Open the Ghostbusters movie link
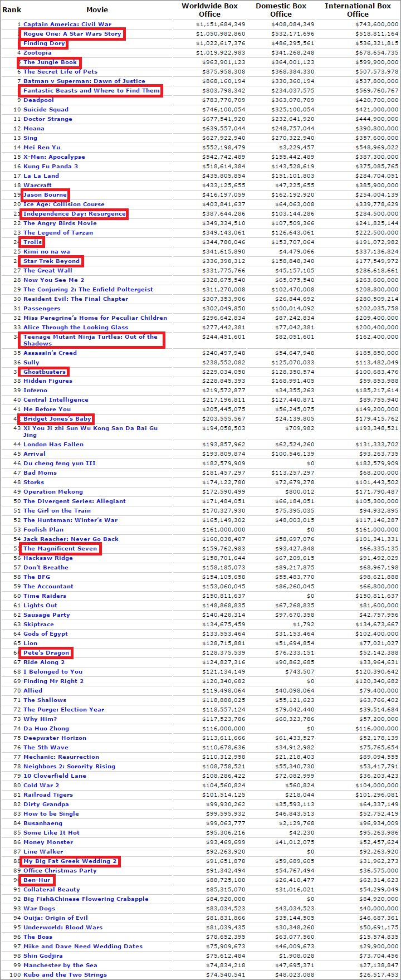The height and width of the screenshot is (980, 401). 45,372
